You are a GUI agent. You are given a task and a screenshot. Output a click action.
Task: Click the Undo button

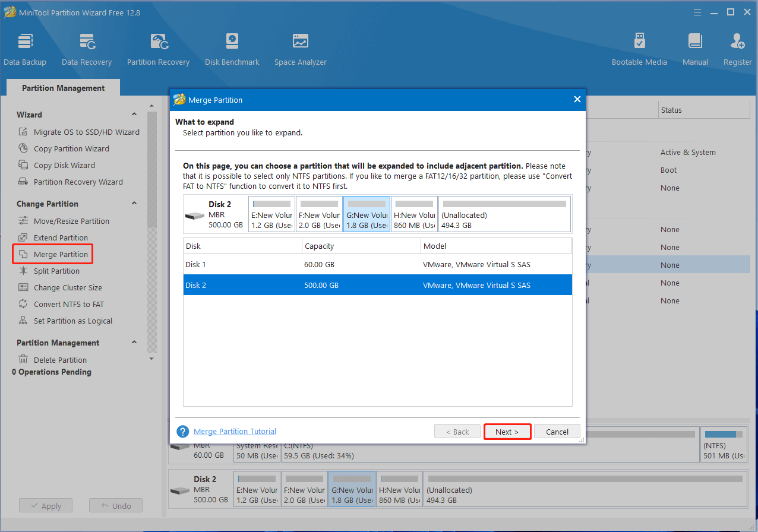click(116, 506)
